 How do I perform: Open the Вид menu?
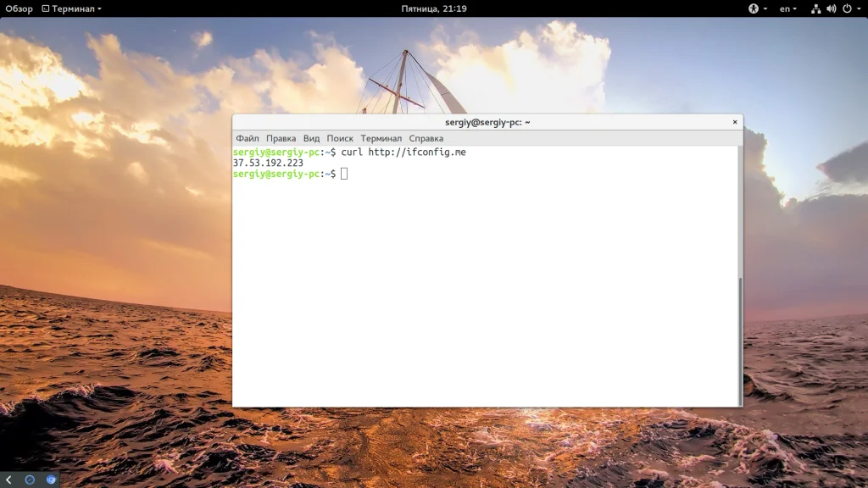[x=311, y=138]
